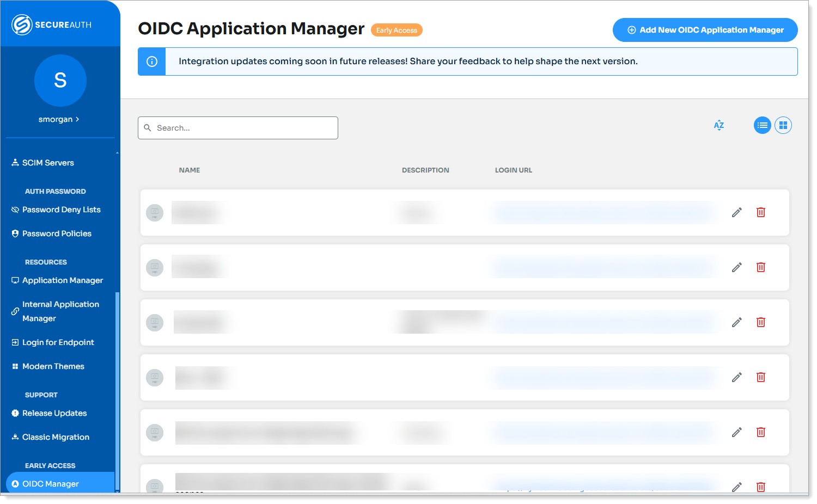Click the SecureAuth logo icon
The image size is (817, 504).
[x=22, y=24]
